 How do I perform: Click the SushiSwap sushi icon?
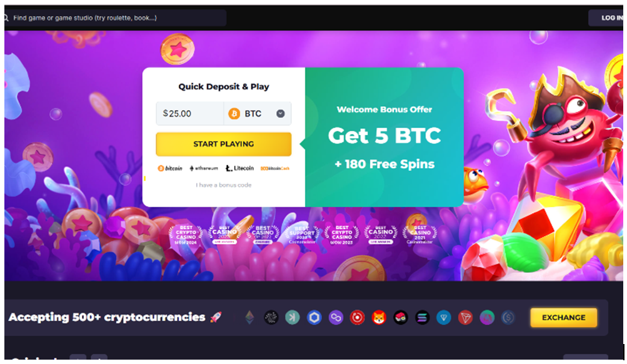401,318
